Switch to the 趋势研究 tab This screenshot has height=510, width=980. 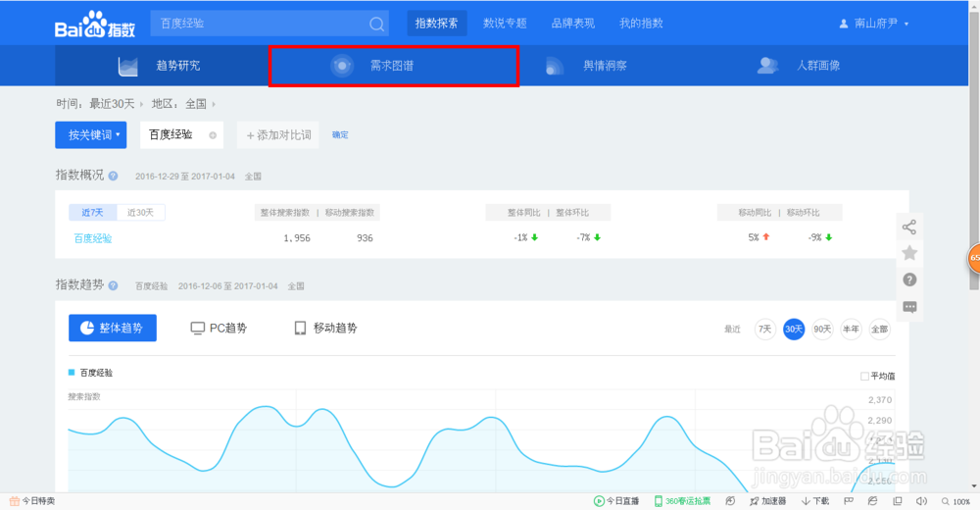(162, 65)
